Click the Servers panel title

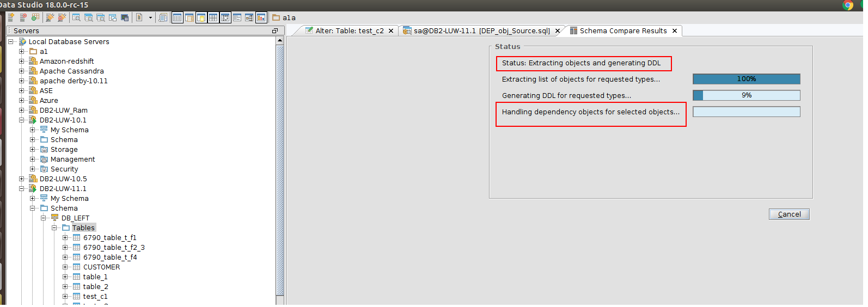[x=26, y=30]
